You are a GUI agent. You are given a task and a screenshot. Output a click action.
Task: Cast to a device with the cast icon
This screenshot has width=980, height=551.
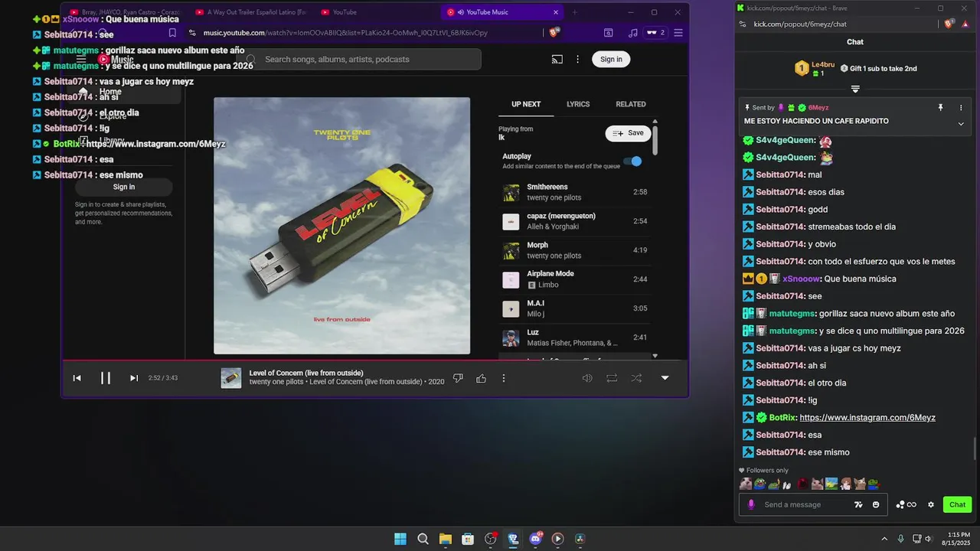557,59
